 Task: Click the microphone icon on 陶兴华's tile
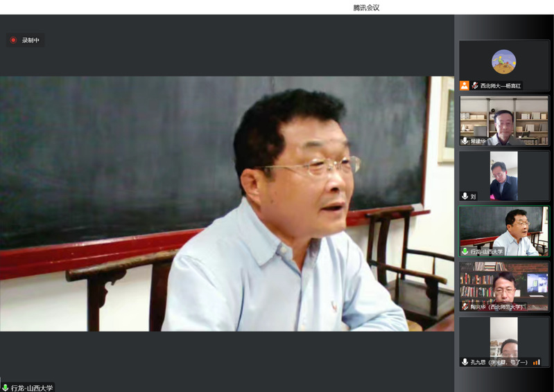pyautogui.click(x=465, y=306)
